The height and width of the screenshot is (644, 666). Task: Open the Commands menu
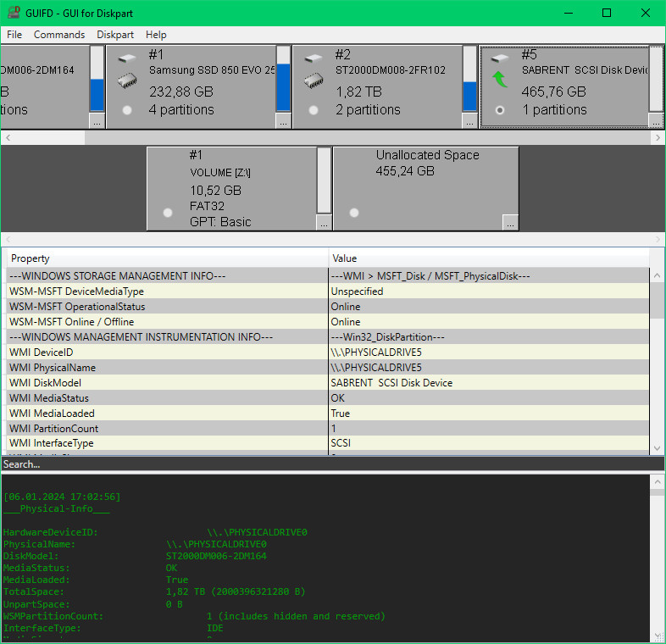pyautogui.click(x=59, y=35)
